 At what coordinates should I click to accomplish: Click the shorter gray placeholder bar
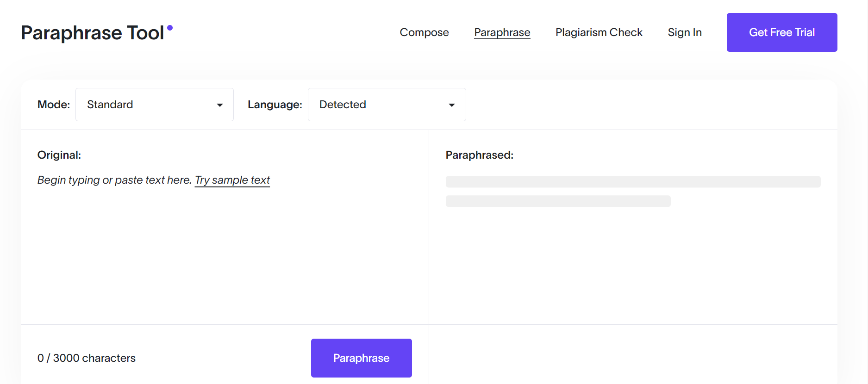pos(558,201)
